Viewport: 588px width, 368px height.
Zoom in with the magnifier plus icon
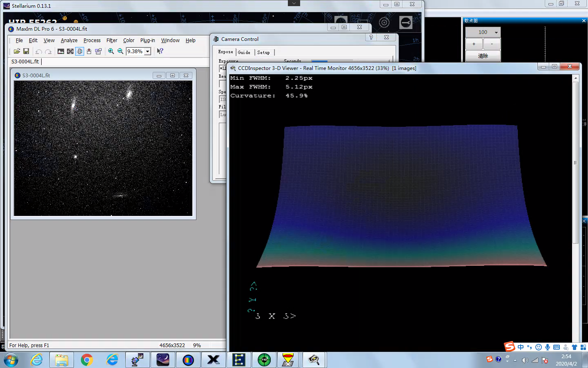tap(111, 51)
